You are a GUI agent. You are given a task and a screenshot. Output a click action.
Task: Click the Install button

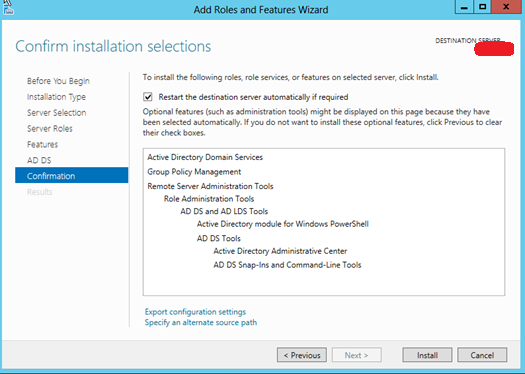(427, 355)
